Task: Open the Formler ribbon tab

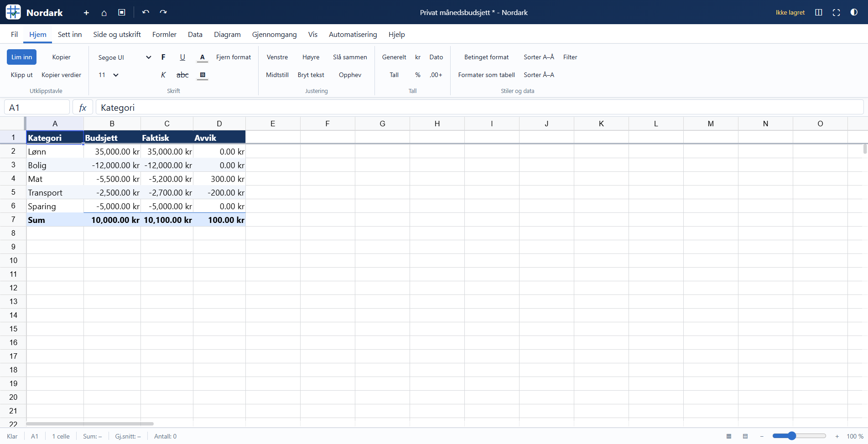Action: tap(164, 34)
